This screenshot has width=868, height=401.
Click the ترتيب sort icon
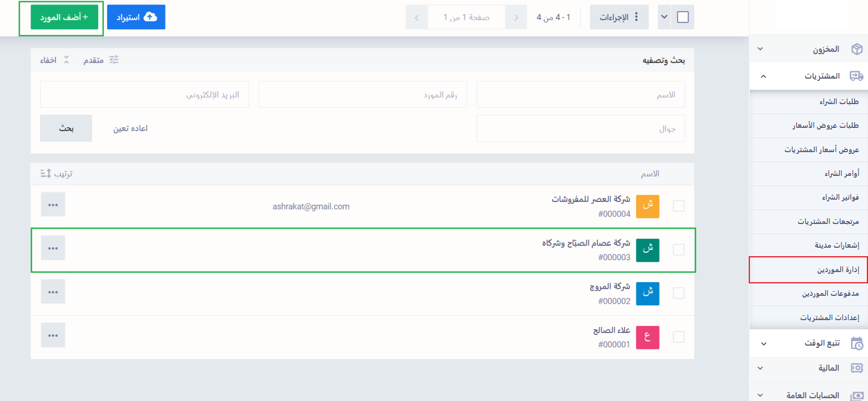[x=46, y=174]
